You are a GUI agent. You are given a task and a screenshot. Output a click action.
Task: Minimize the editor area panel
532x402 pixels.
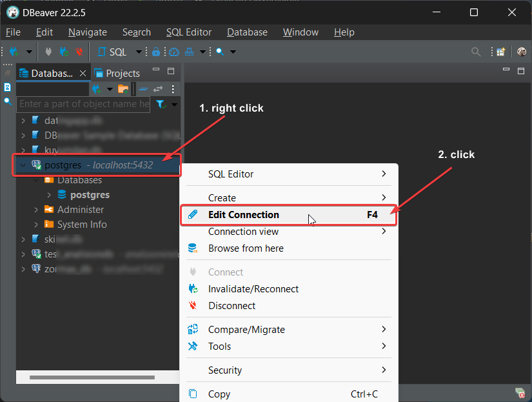(506, 69)
